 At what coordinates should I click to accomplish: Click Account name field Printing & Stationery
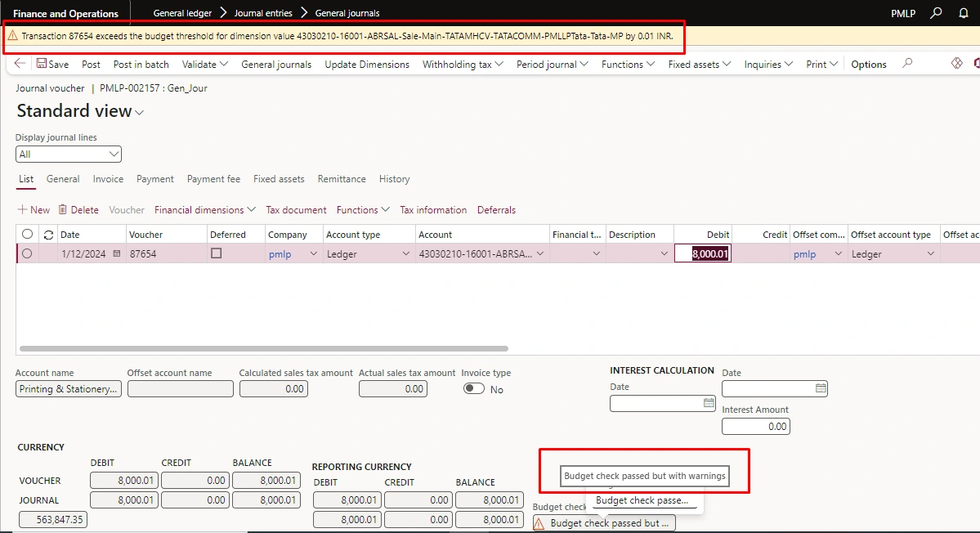(68, 388)
